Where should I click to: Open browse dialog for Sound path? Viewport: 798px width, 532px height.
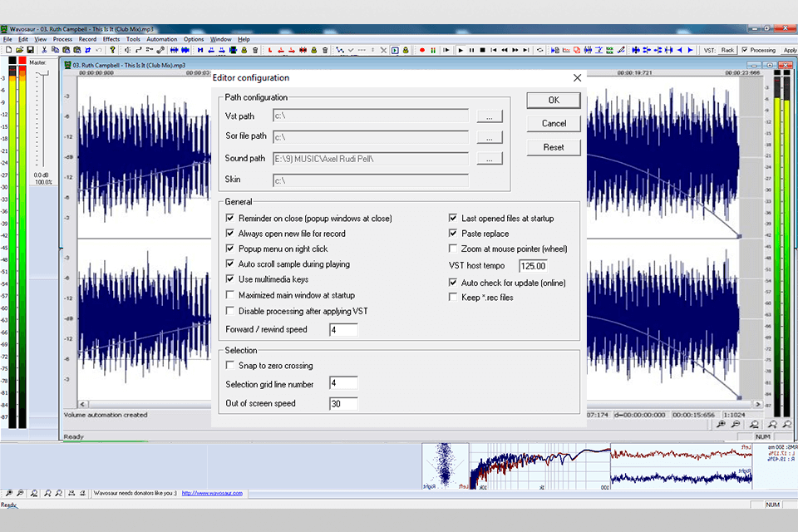[x=490, y=158]
